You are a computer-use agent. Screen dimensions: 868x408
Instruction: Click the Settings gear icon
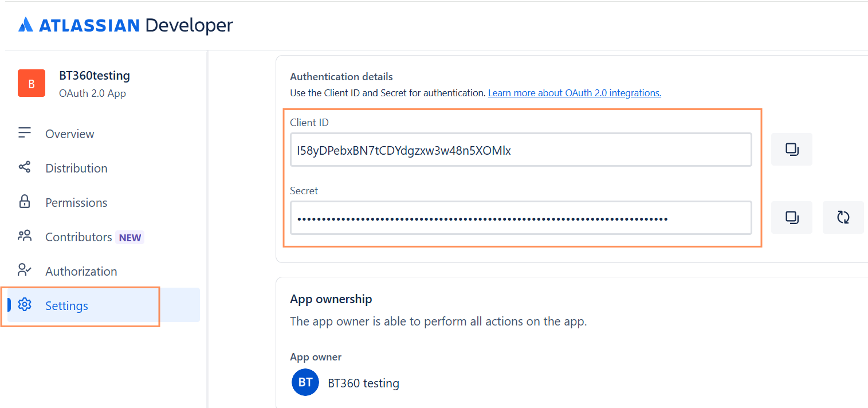pos(24,305)
